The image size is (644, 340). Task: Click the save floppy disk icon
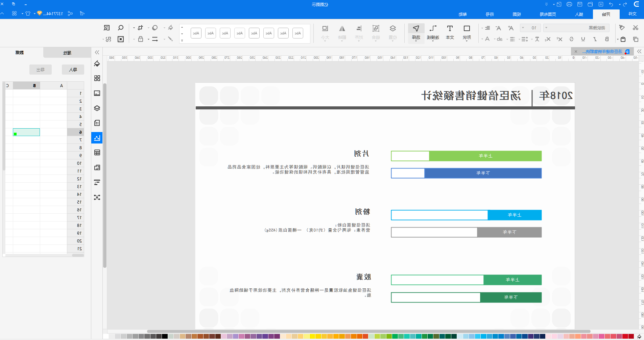click(580, 4)
